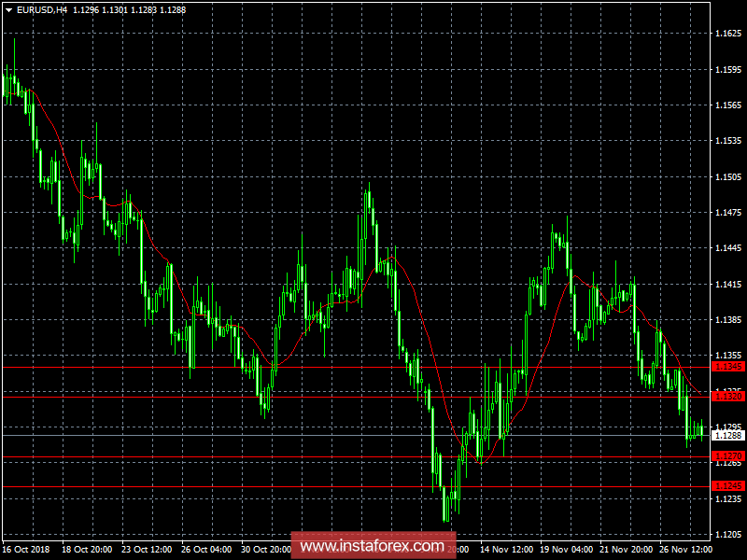Click the 1.1205 price axis label
This screenshot has height=560, width=747.
tap(728, 534)
